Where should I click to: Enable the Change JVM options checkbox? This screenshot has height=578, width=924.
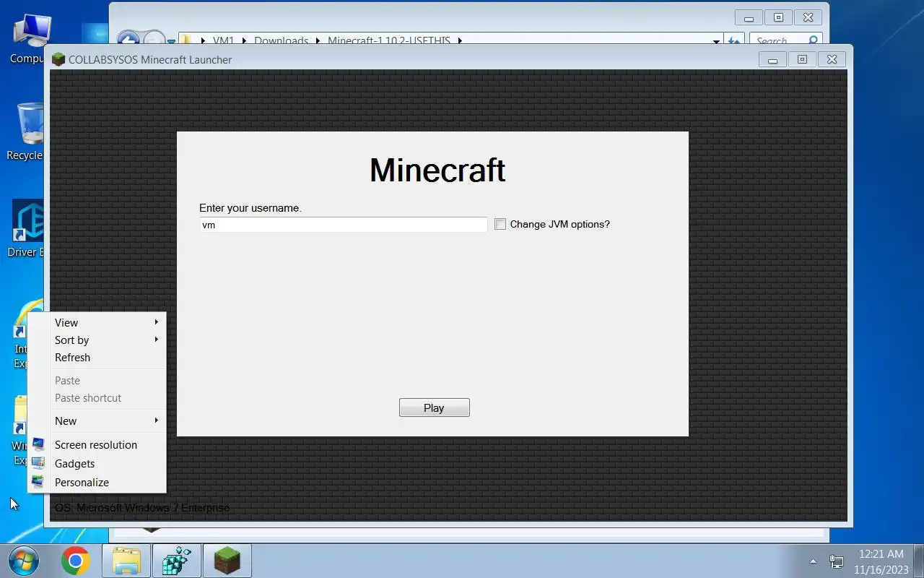500,225
